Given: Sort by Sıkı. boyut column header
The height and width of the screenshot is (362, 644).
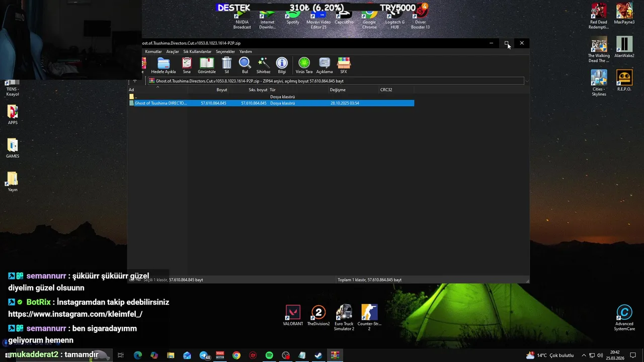Looking at the screenshot, I should [249, 90].
